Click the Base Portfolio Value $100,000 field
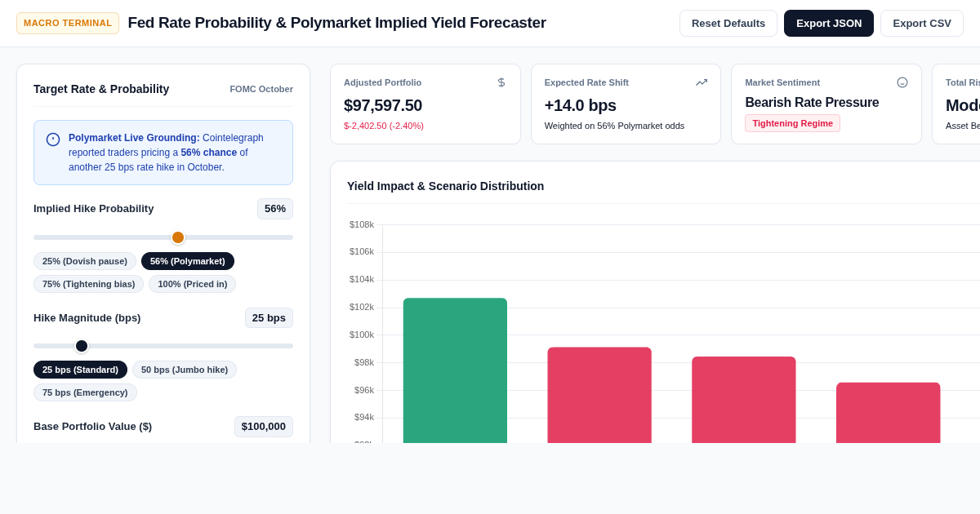 (x=264, y=427)
